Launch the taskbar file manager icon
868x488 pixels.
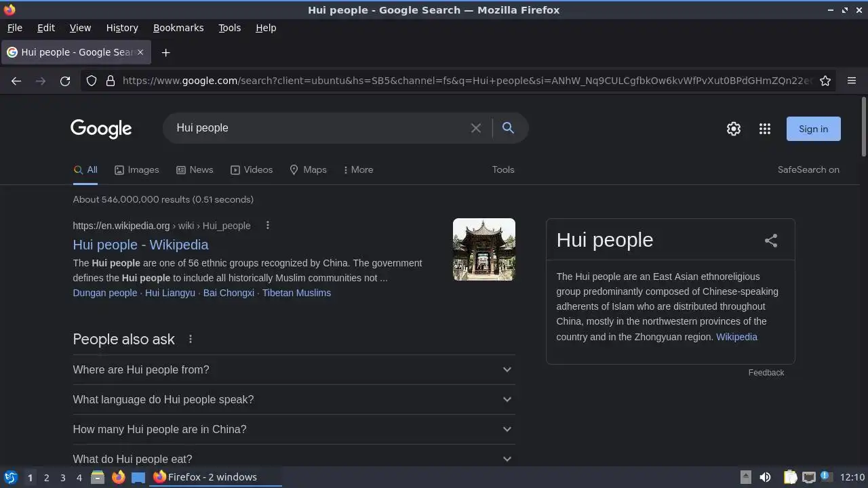(x=98, y=477)
